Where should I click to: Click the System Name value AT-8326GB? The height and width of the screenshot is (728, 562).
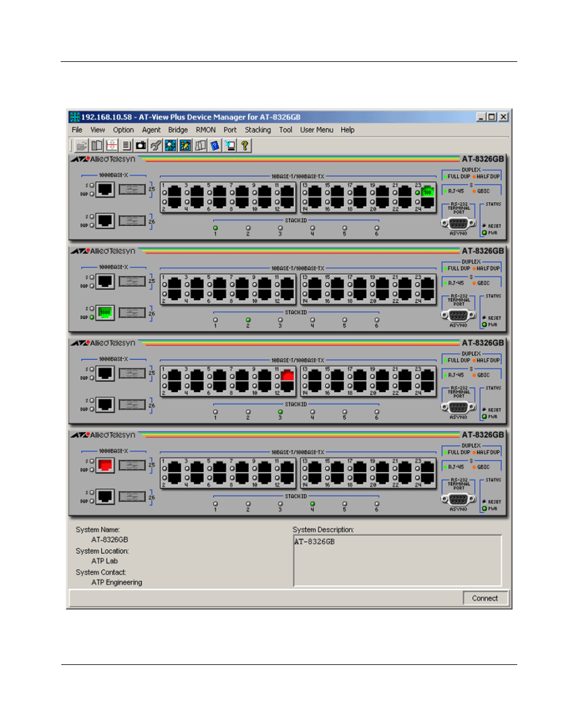pos(110,540)
